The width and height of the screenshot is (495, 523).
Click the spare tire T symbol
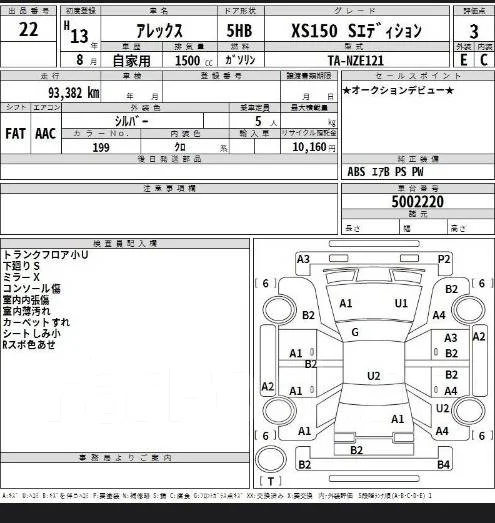pos(271,481)
